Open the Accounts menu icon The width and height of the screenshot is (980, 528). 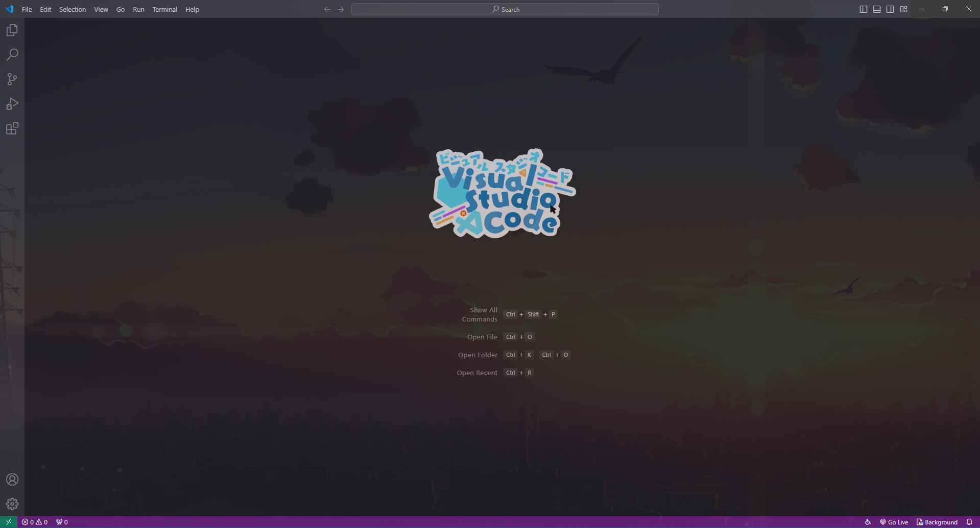tap(12, 479)
